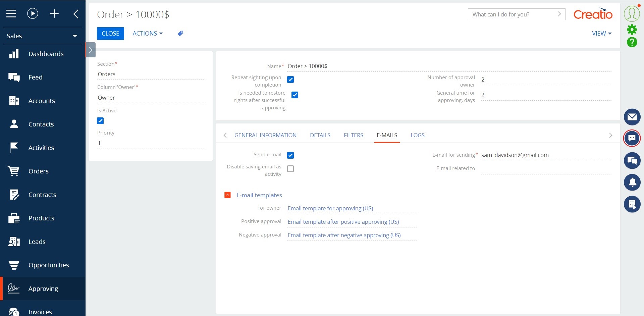
Task: Switch to the Logs tab
Action: click(417, 135)
